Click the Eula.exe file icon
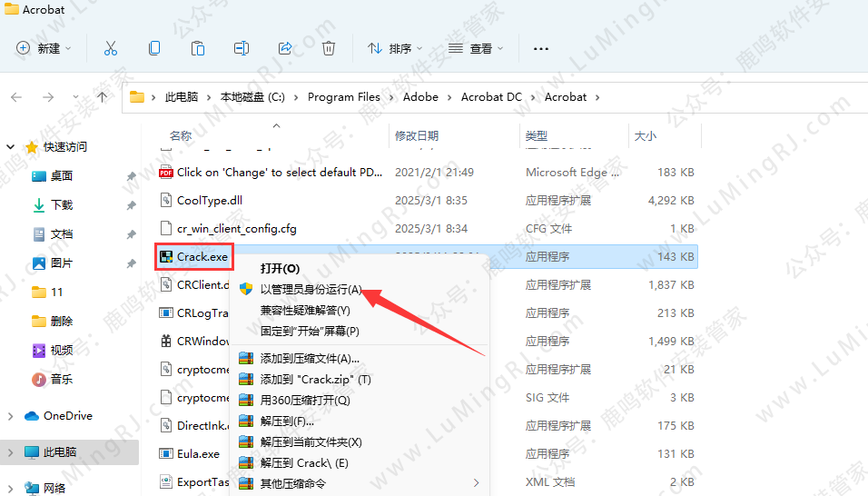 165,454
